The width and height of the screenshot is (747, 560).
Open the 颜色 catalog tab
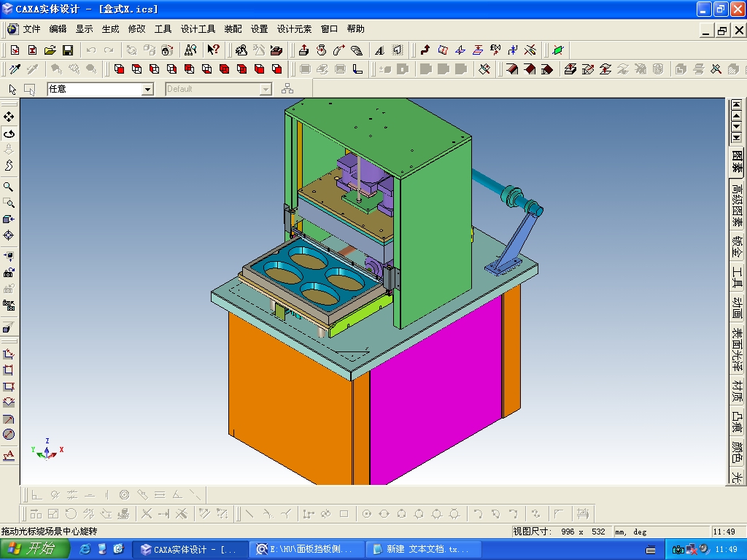[x=737, y=452]
